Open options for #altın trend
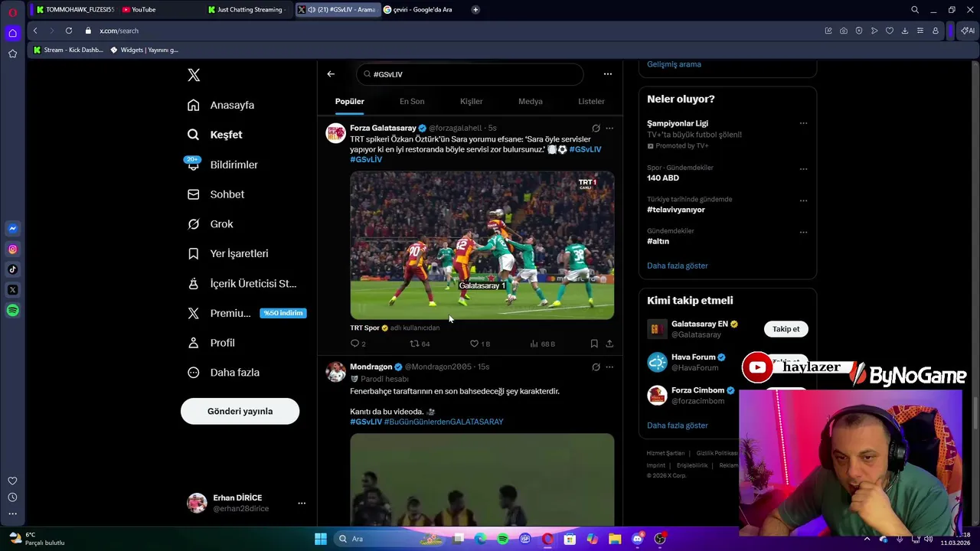980x551 pixels. (803, 232)
